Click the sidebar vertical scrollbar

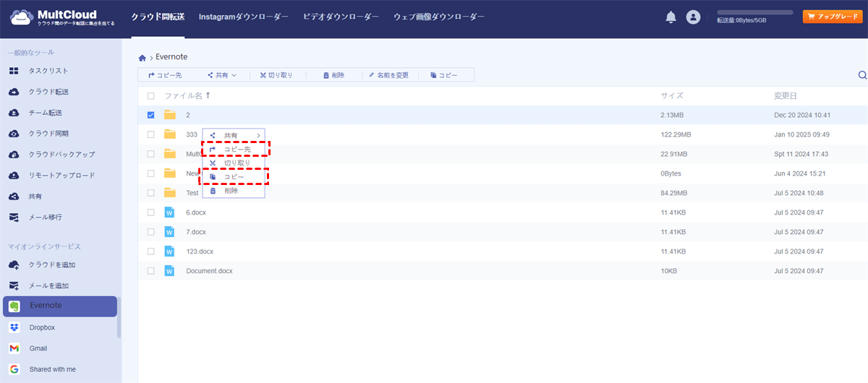119,317
